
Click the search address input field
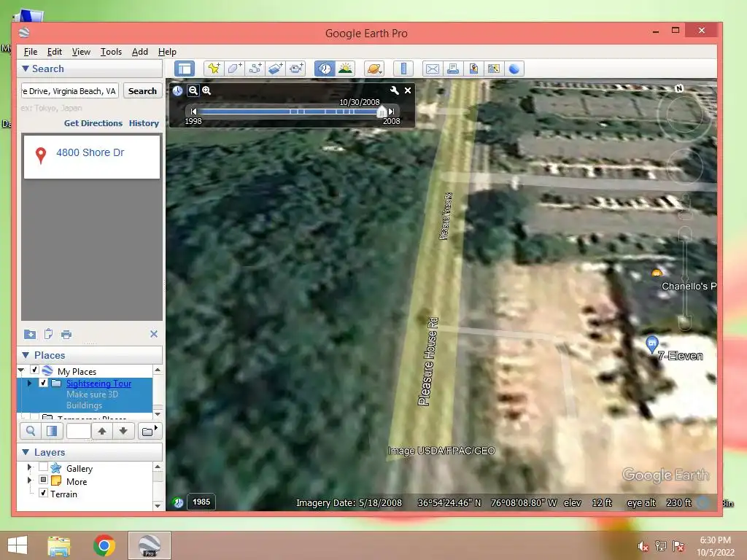click(69, 91)
